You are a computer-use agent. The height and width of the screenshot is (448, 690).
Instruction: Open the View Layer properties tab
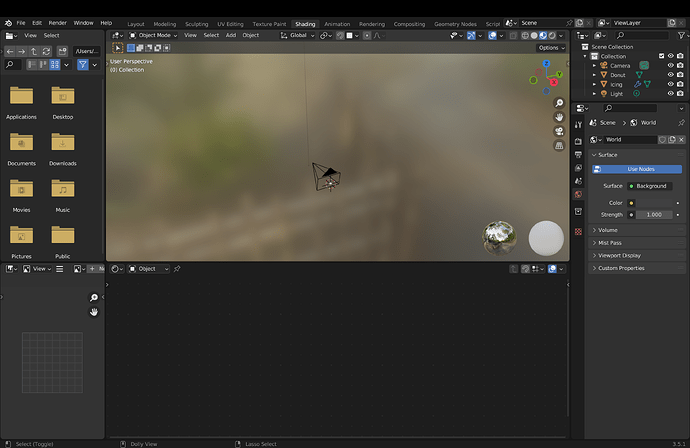coord(578,168)
